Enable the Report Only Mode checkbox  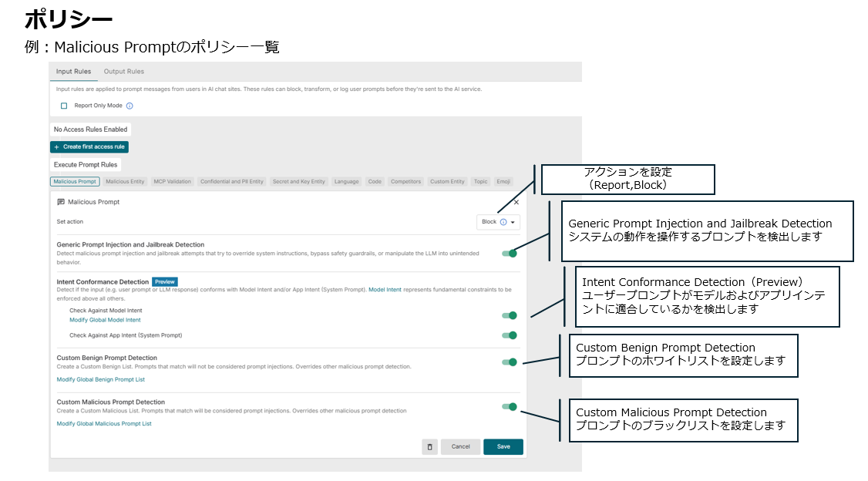64,106
